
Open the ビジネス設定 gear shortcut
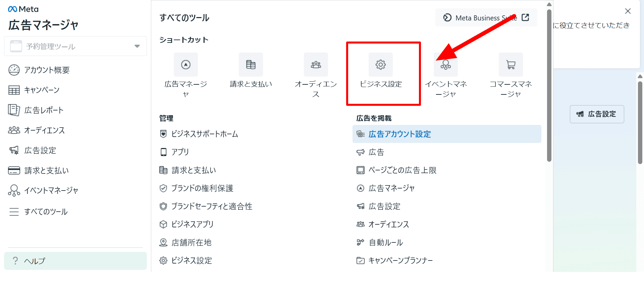pos(381,65)
